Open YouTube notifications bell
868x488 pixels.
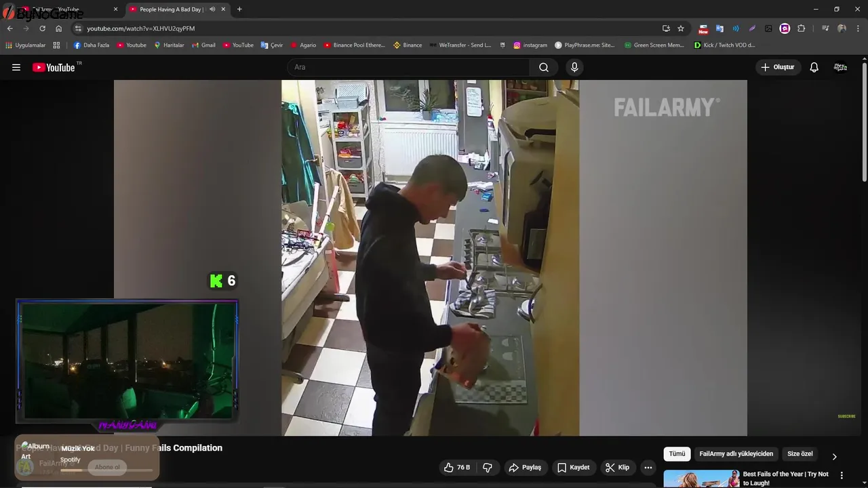coord(814,67)
